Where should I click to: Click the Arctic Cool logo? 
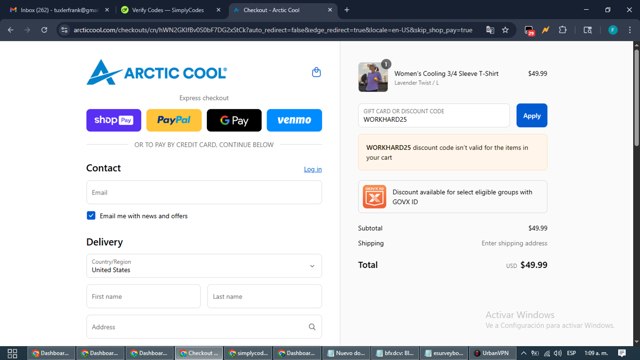[157, 73]
